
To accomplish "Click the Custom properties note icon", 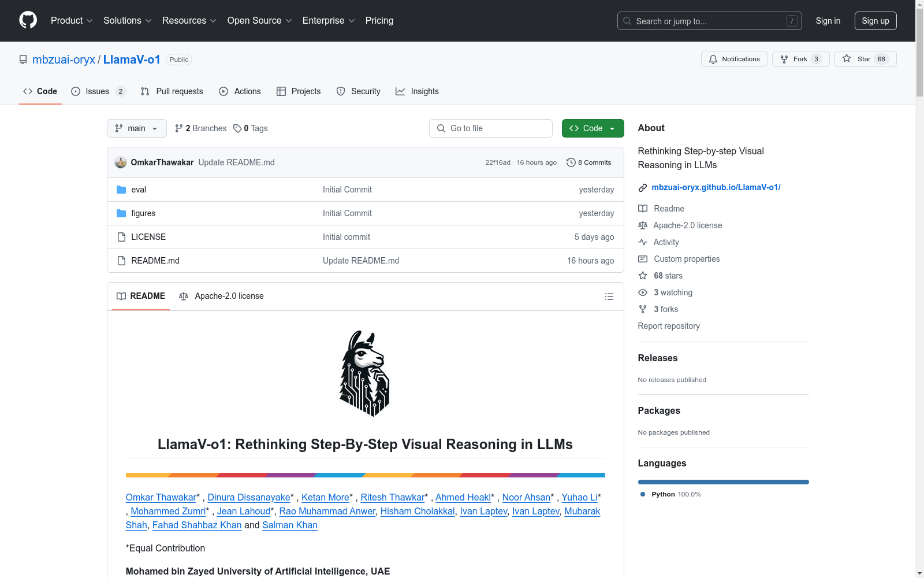I will 643,259.
